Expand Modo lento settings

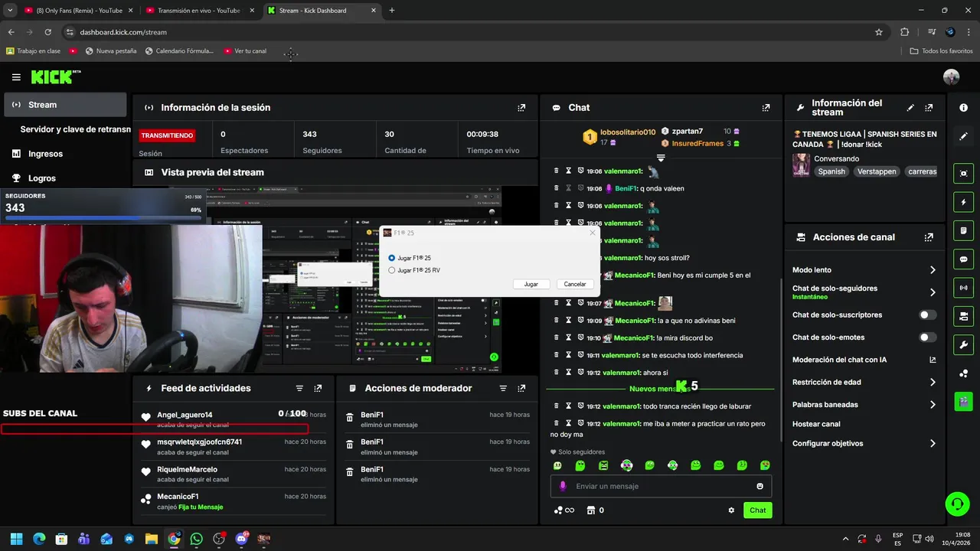(x=933, y=270)
